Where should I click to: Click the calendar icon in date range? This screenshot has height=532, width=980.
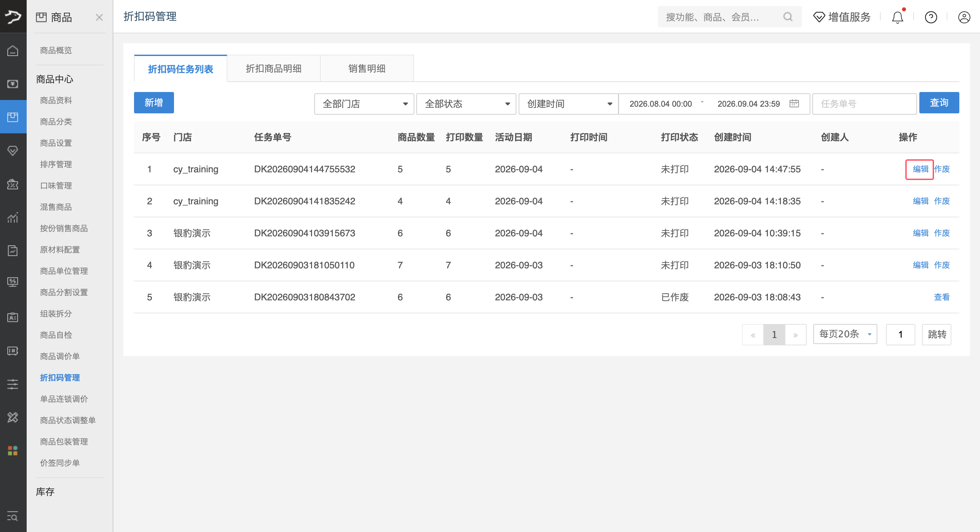click(794, 104)
